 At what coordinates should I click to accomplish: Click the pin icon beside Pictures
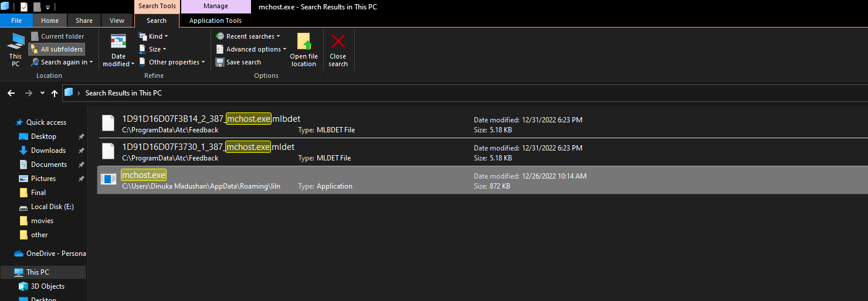(81, 179)
